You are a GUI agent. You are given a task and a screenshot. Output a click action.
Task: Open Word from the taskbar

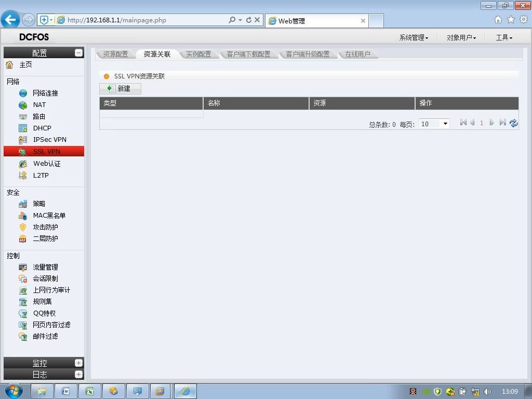[66, 391]
